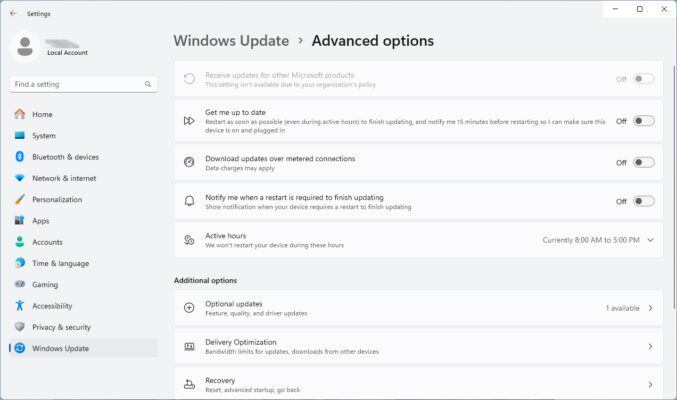Click the Bluetooth icon in the sidebar

pyautogui.click(x=19, y=157)
